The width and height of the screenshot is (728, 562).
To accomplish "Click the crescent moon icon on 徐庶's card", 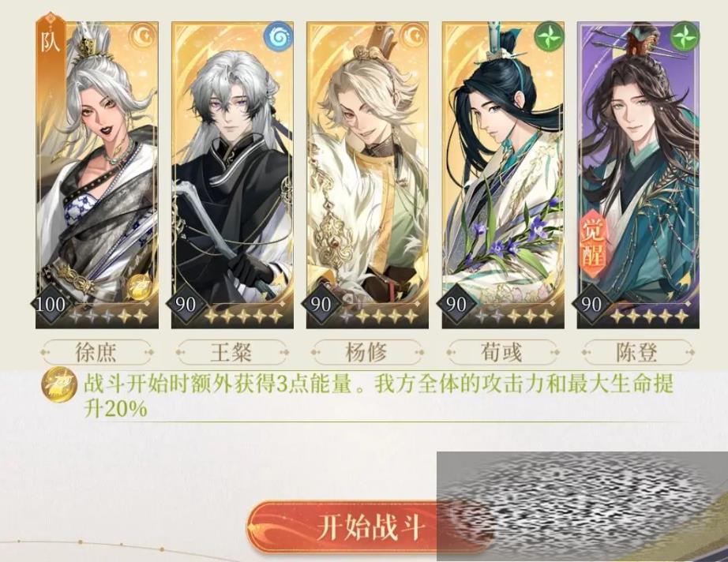I will pos(142,36).
